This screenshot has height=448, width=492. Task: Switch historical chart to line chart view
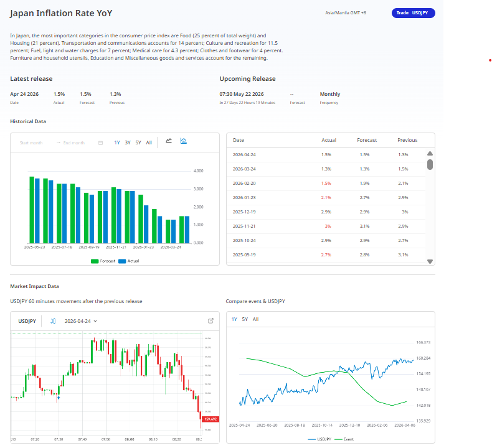(169, 141)
